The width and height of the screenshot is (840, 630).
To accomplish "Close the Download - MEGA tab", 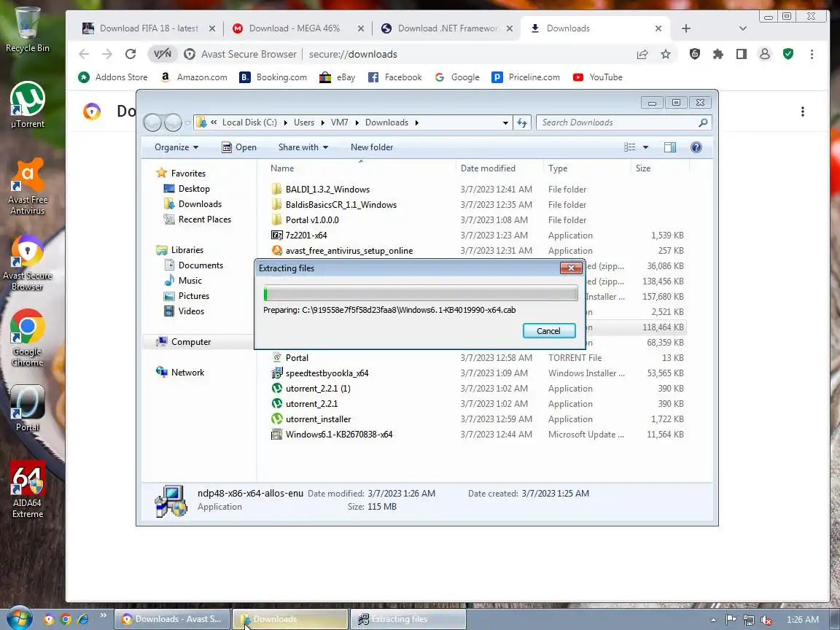I will click(360, 28).
